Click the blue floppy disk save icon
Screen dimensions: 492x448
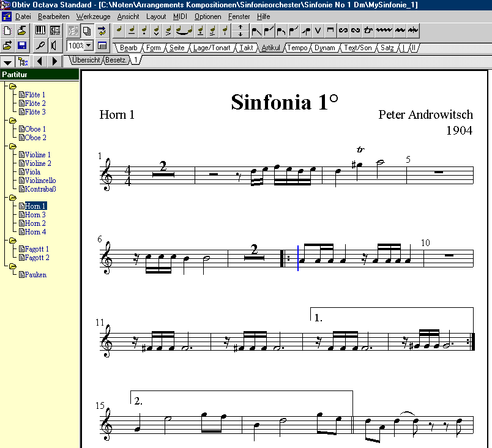click(x=22, y=45)
